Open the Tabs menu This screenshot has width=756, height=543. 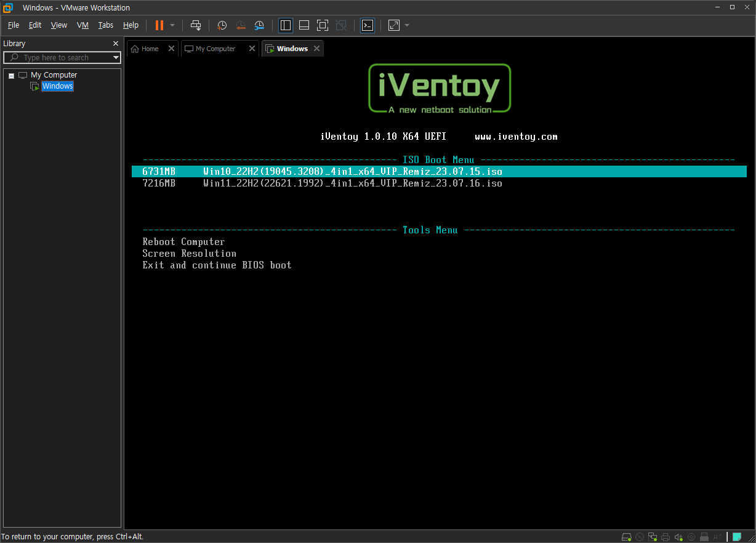(106, 25)
